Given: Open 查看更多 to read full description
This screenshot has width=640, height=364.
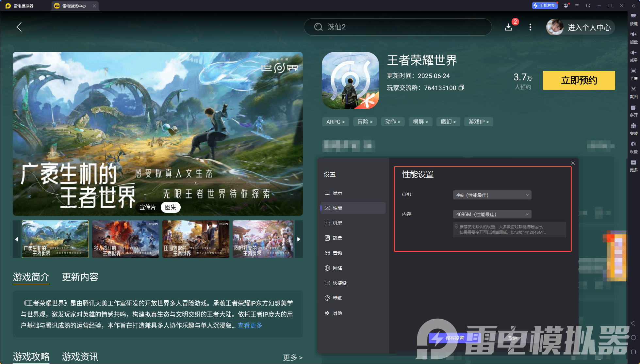Looking at the screenshot, I should coord(250,325).
